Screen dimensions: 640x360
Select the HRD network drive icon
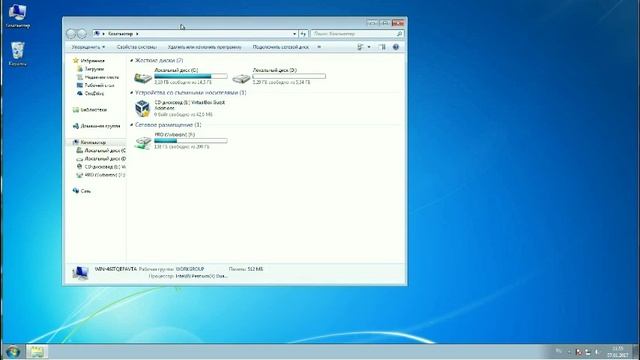(143, 142)
